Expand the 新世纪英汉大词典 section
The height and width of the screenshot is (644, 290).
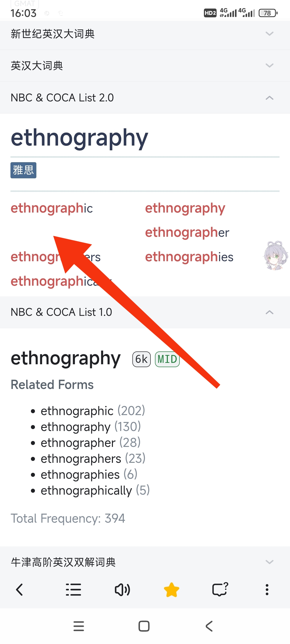coord(145,34)
